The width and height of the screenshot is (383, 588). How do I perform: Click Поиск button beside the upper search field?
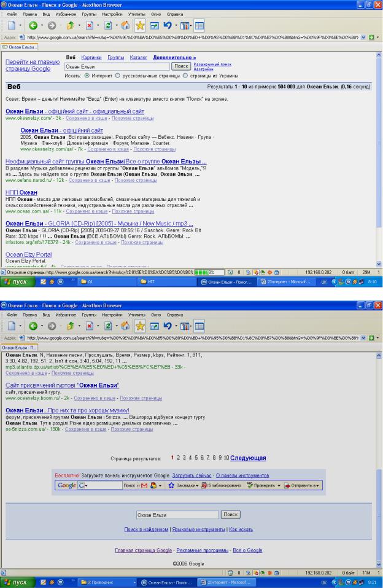point(181,66)
